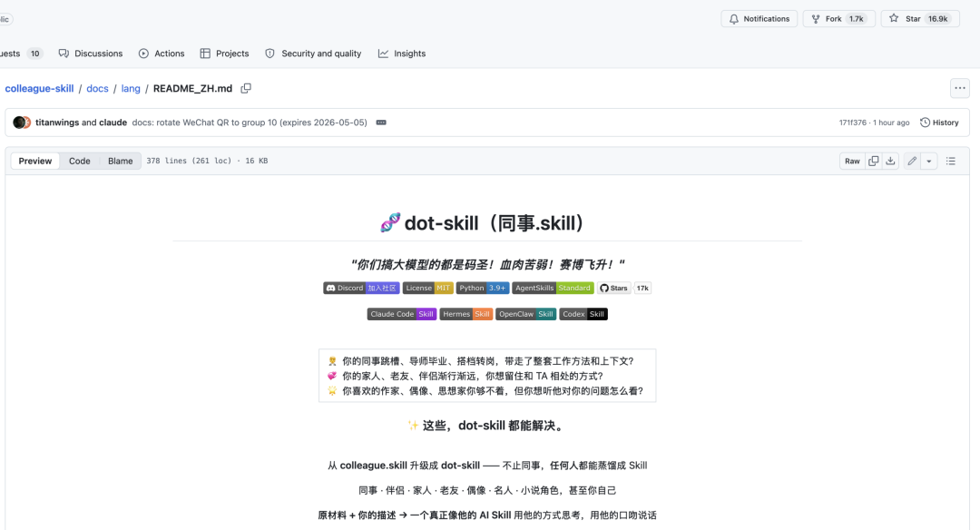The image size is (980, 530).
Task: Click the '同事 · 伴侣 · 家人' line
Action: tap(487, 491)
